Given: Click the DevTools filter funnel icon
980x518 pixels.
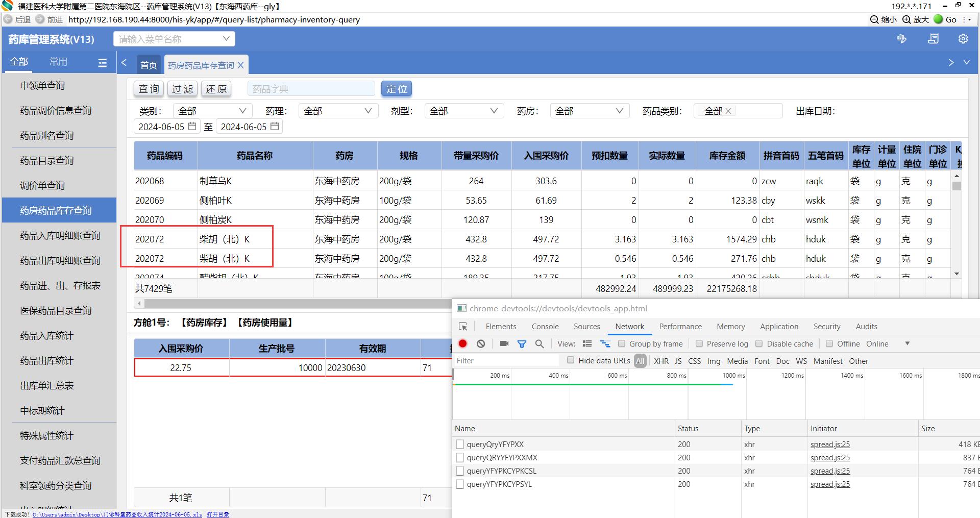Looking at the screenshot, I should coord(522,344).
